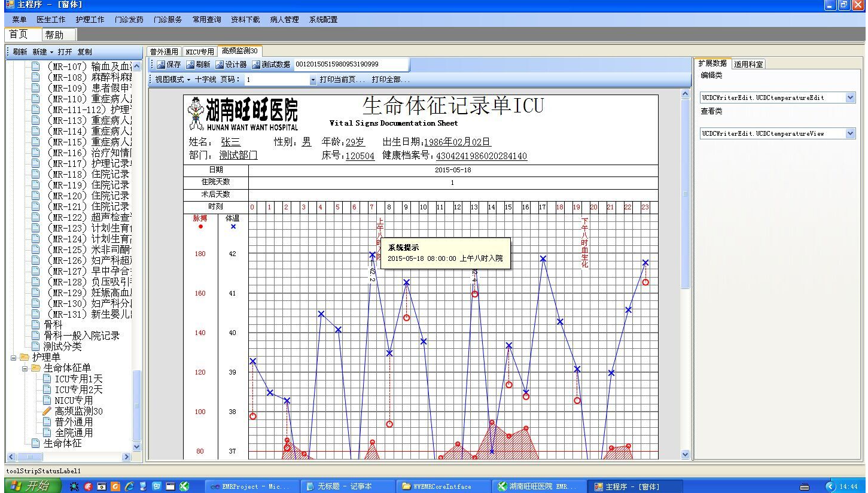Click the chart area scrollbar down arrow
This screenshot has width=868, height=493.
[x=686, y=455]
